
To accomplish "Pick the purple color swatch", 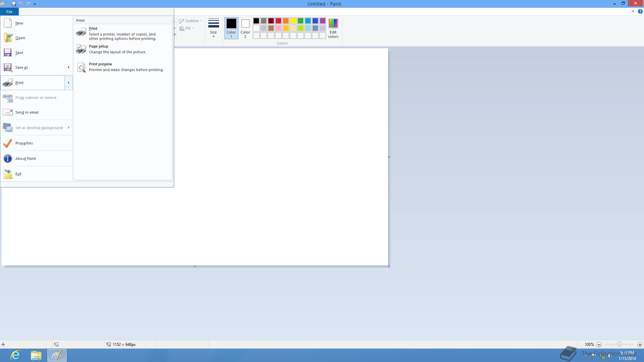I will (x=323, y=21).
